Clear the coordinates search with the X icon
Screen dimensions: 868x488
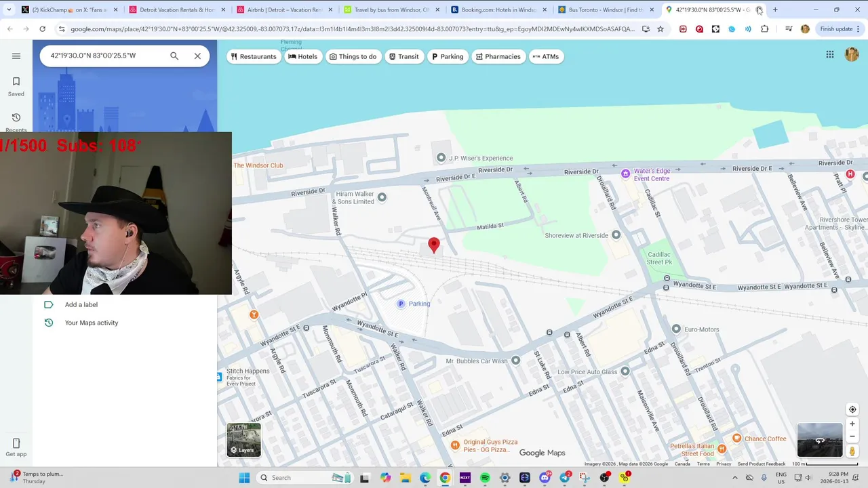click(x=197, y=56)
